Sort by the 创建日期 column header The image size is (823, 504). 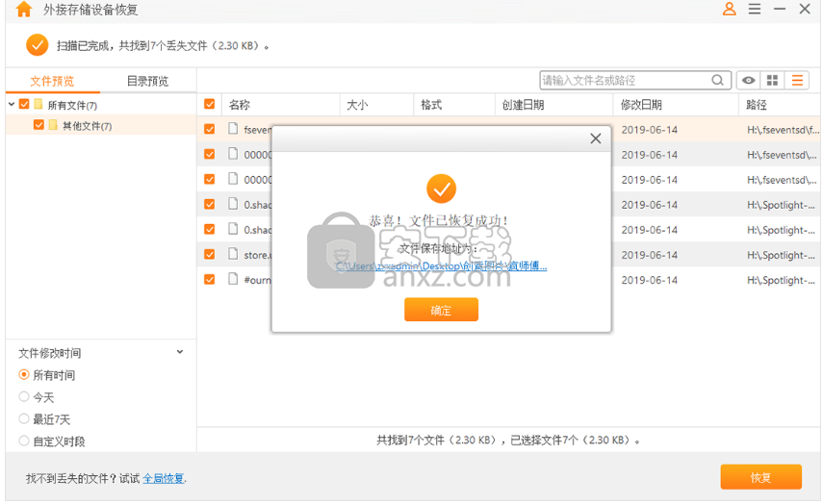coord(523,105)
